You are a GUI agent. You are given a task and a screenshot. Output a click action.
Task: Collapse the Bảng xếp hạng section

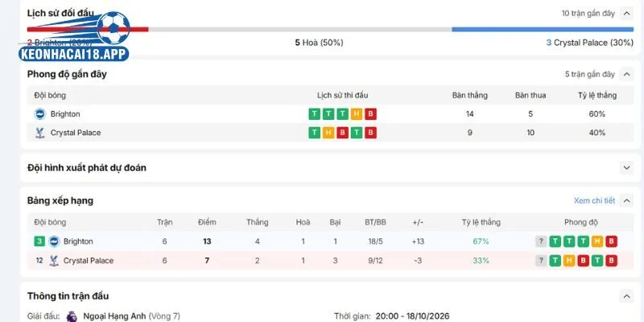(x=626, y=200)
